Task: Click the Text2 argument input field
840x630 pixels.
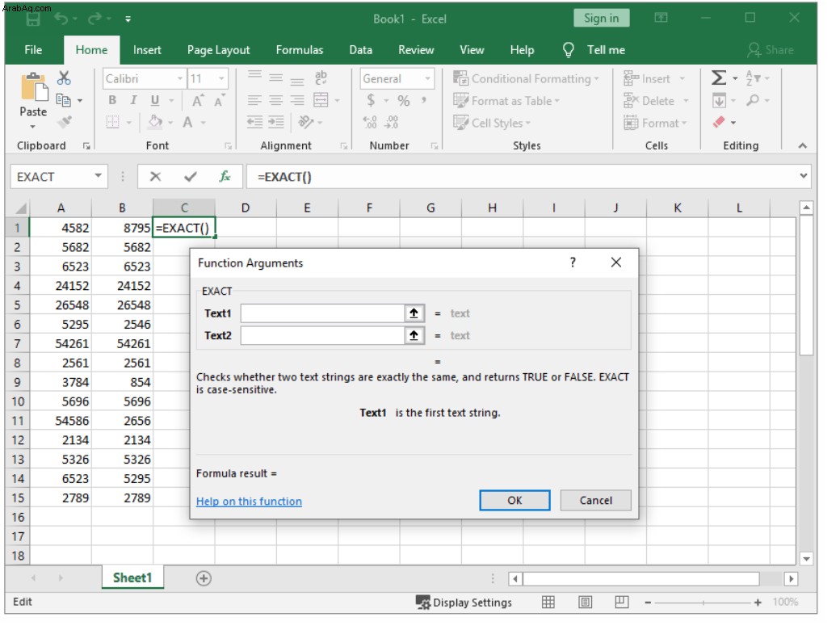Action: coord(322,335)
